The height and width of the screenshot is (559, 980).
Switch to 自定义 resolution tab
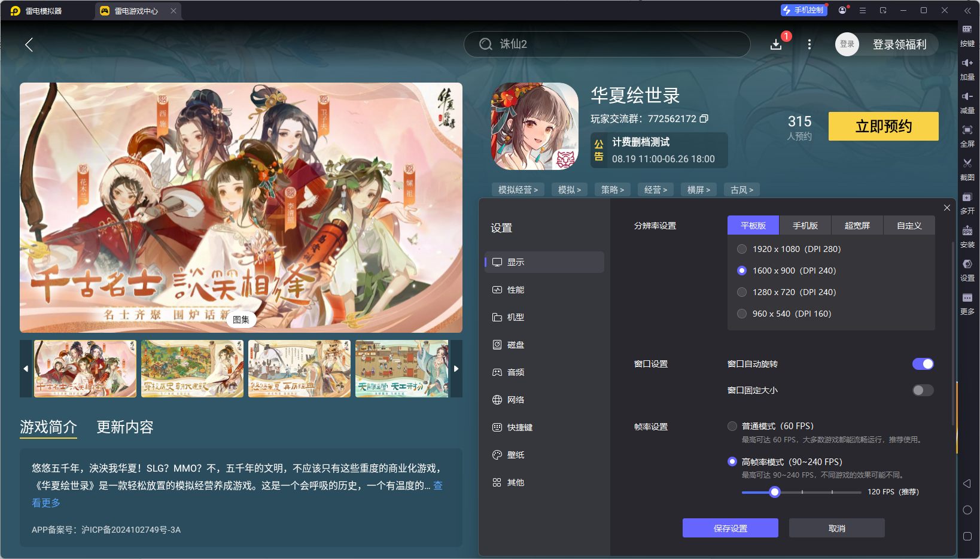pos(909,226)
